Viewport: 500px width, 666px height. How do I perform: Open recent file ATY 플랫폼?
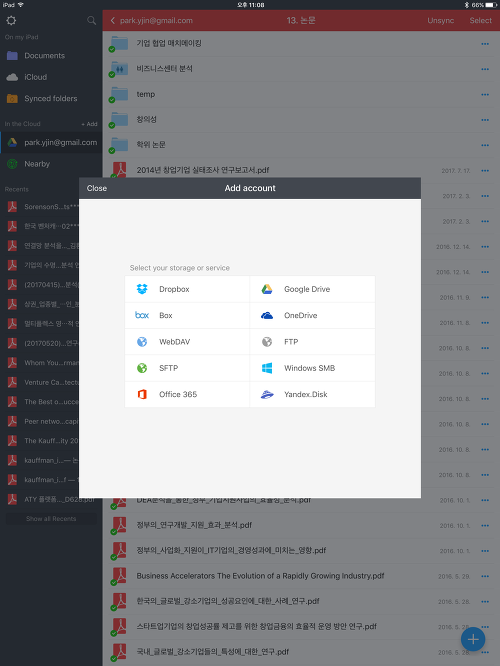coord(51,500)
